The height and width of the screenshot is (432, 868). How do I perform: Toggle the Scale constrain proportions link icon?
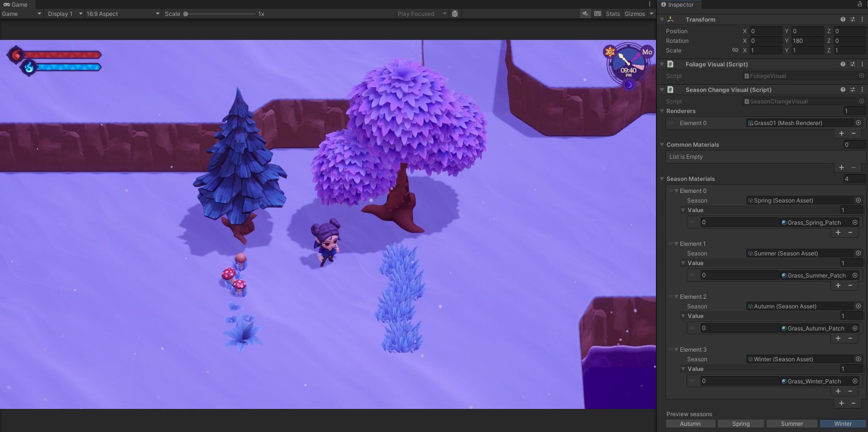[735, 51]
